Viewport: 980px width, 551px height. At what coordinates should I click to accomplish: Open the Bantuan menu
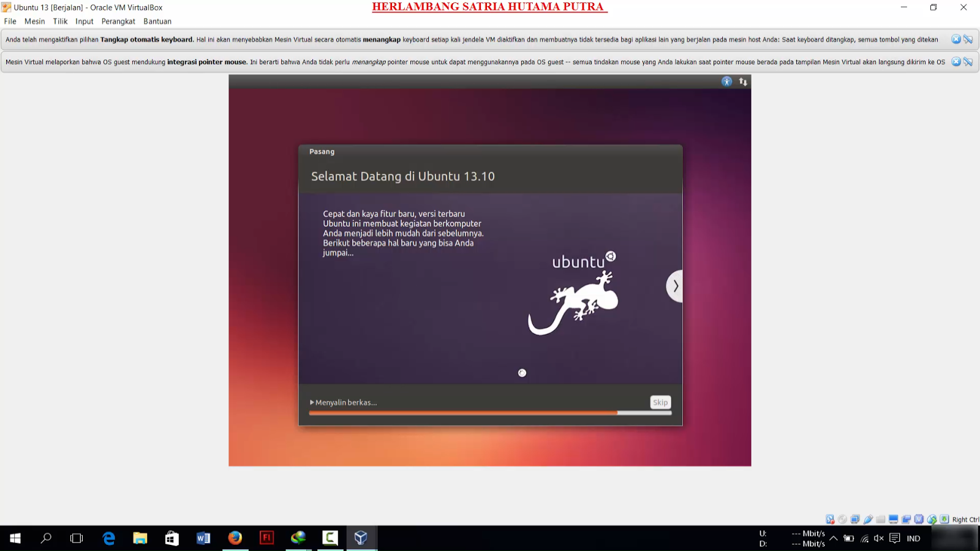point(157,21)
